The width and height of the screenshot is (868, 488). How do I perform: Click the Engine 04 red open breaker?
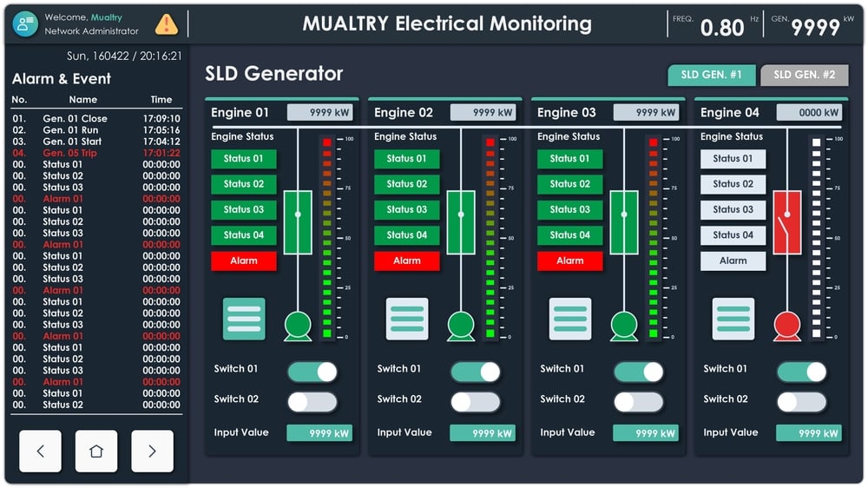coord(787,222)
